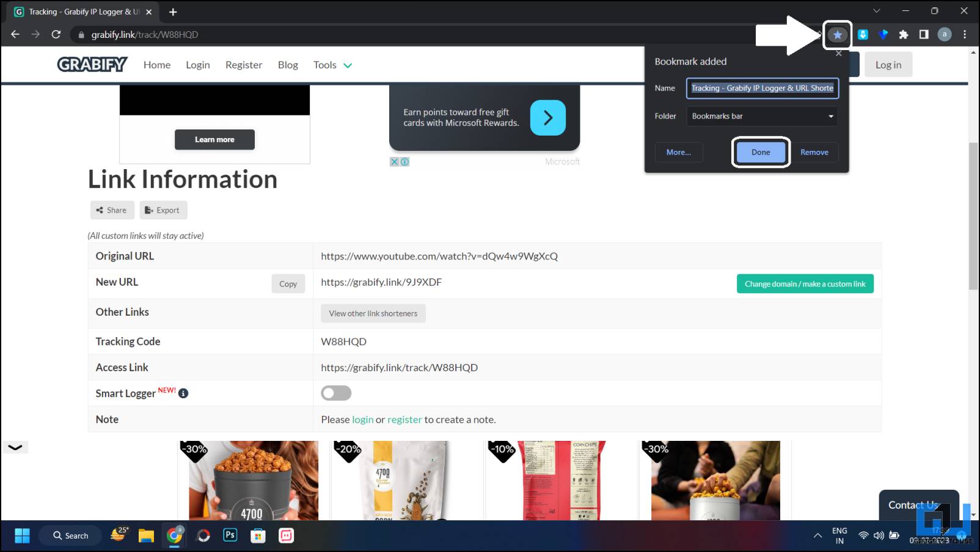Image resolution: width=980 pixels, height=552 pixels.
Task: Open the Register nav link
Action: tap(244, 65)
